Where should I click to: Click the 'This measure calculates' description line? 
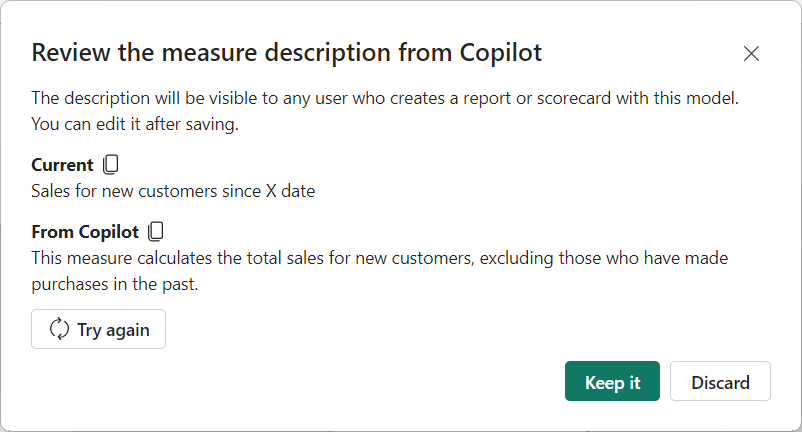[379, 258]
